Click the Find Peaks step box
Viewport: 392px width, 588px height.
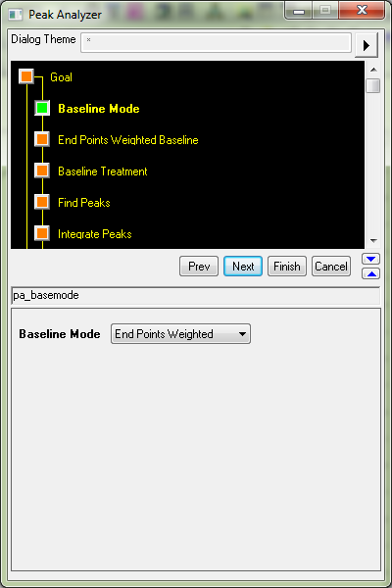[x=42, y=202]
